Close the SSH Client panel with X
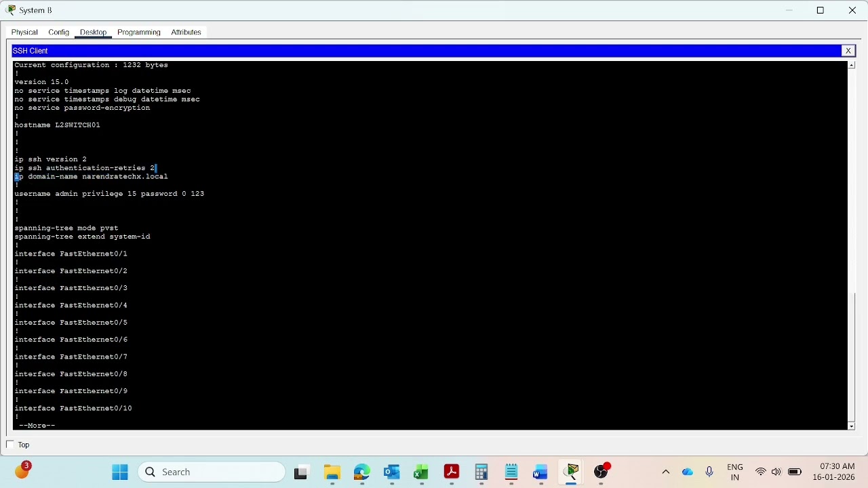 pos(848,51)
